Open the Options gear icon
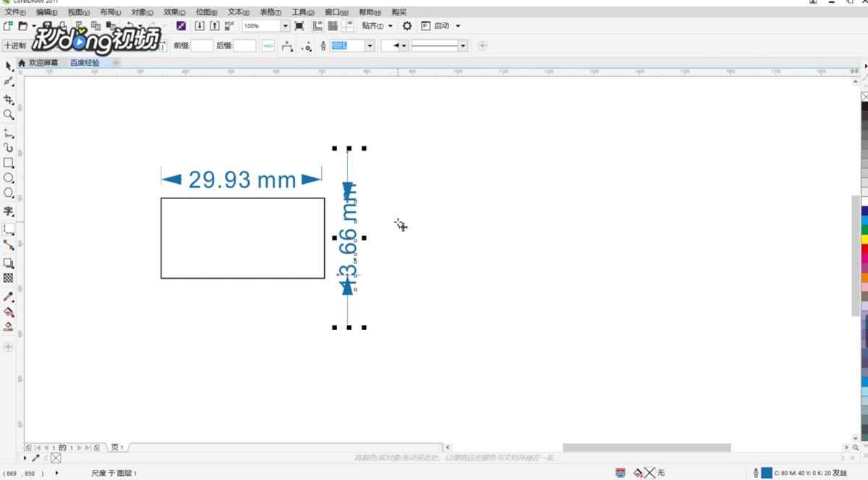Image resolution: width=868 pixels, height=480 pixels. coord(407,26)
